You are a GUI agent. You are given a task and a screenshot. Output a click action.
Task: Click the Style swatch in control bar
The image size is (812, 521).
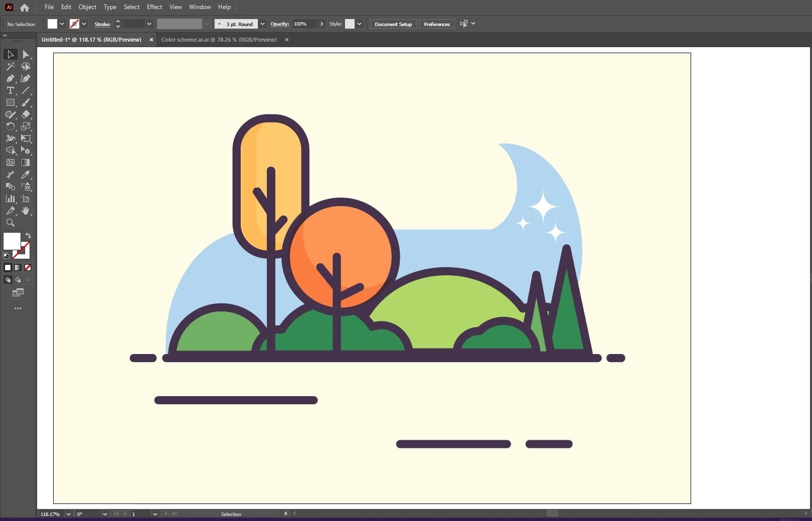click(x=350, y=24)
